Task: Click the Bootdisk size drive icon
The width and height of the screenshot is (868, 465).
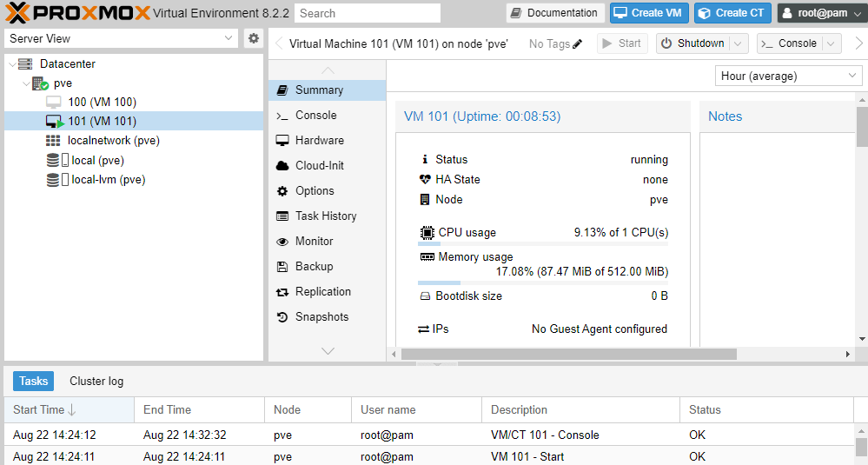Action: [425, 296]
